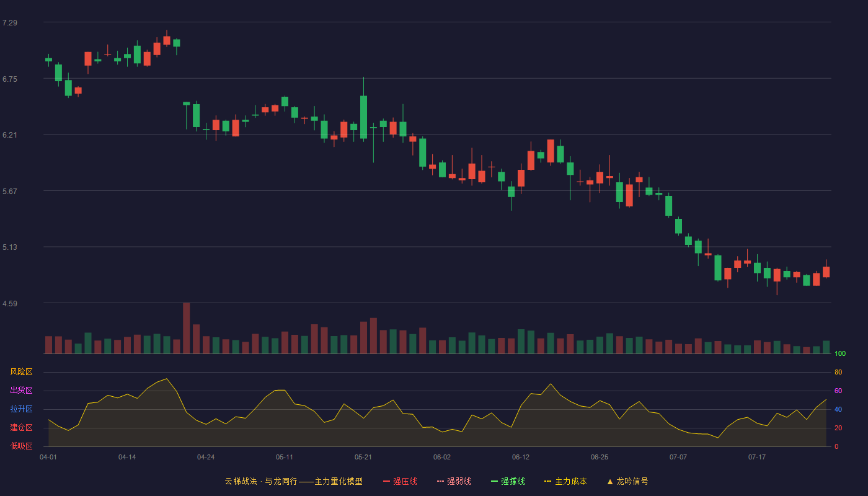Click the 04-24 date label
This screenshot has height=496, width=868.
[x=206, y=457]
